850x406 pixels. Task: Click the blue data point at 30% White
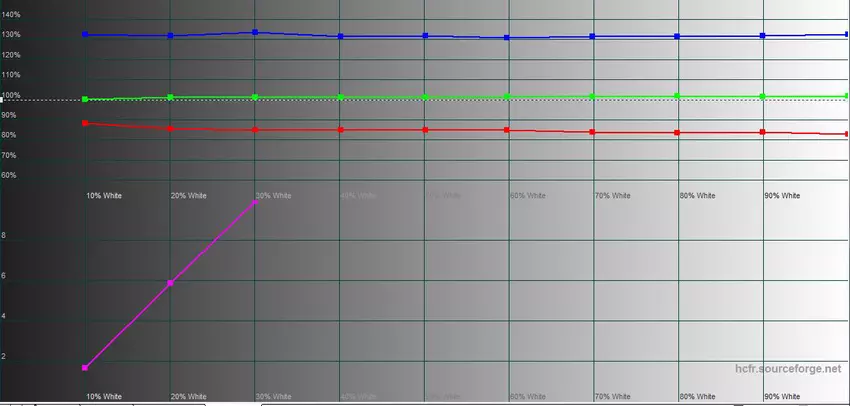(255, 32)
